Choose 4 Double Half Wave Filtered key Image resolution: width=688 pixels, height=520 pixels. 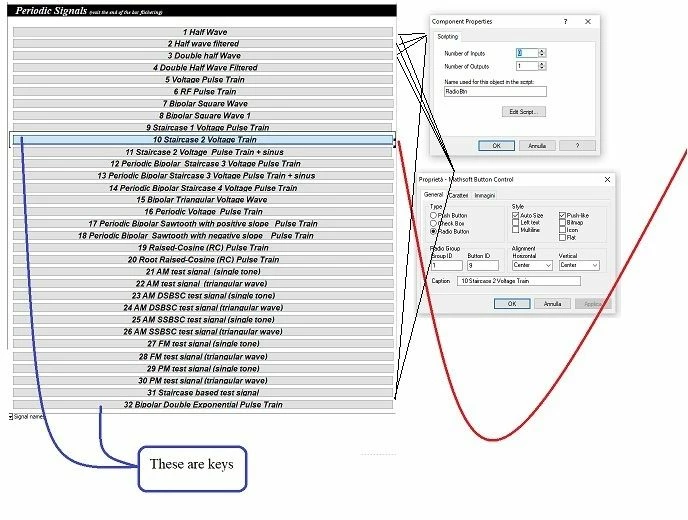(203, 68)
